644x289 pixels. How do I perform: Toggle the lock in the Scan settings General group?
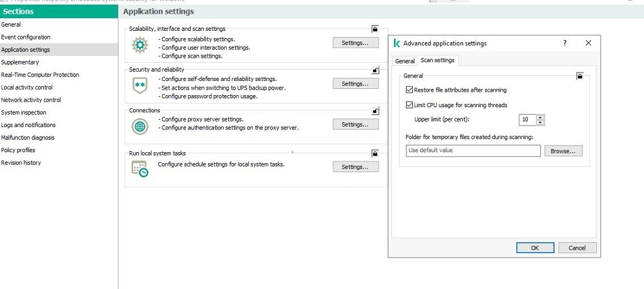pyautogui.click(x=580, y=76)
